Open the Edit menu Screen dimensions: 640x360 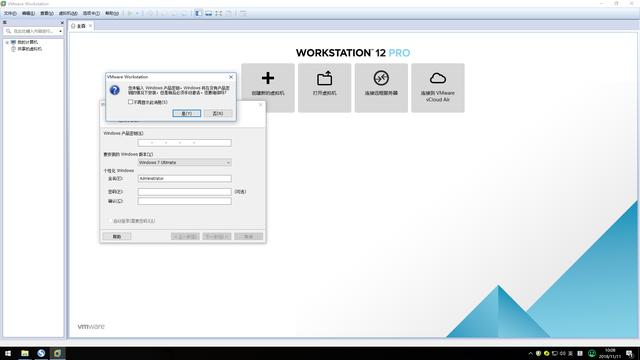tap(28, 13)
